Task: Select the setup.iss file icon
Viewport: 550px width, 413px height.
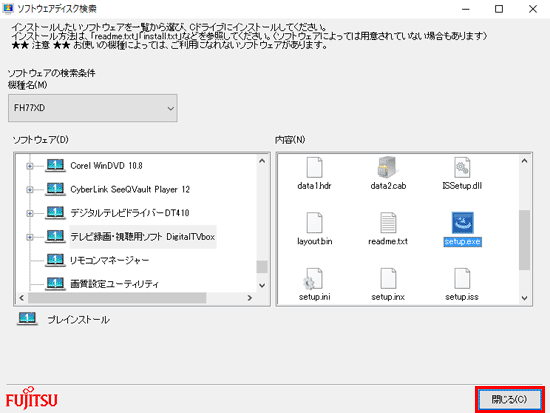Action: (x=462, y=279)
